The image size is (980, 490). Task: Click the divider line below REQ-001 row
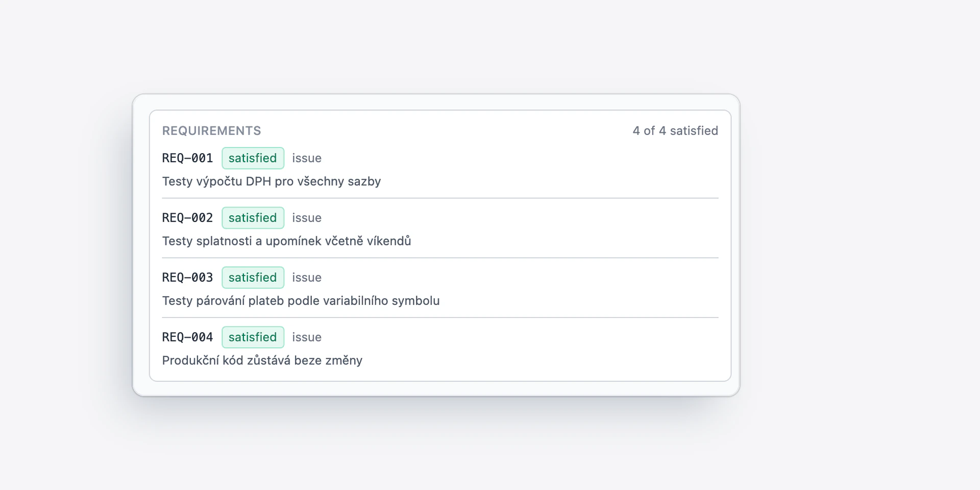click(440, 198)
